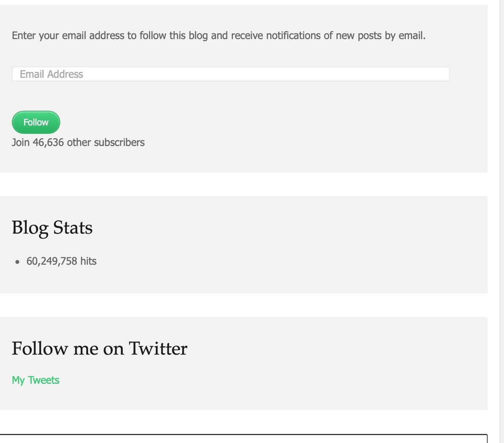Click the Blog Stats heading
The width and height of the screenshot is (504, 443).
(x=52, y=228)
